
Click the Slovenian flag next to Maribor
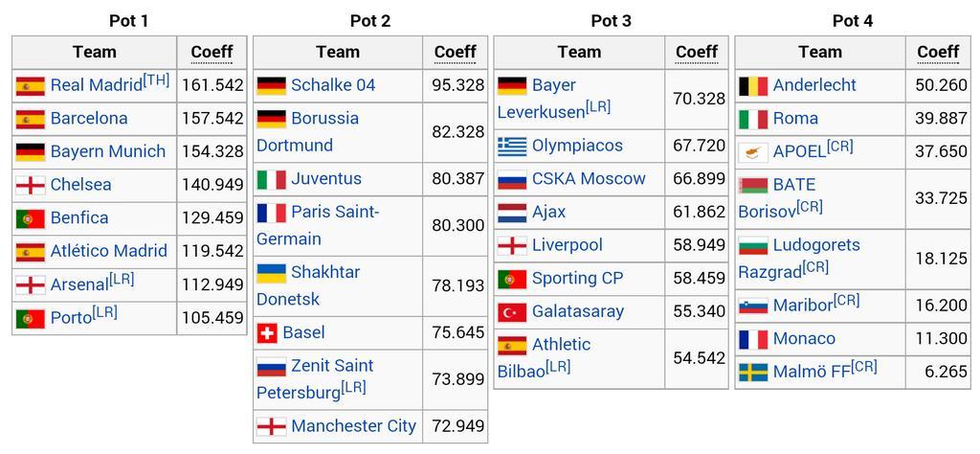[753, 306]
